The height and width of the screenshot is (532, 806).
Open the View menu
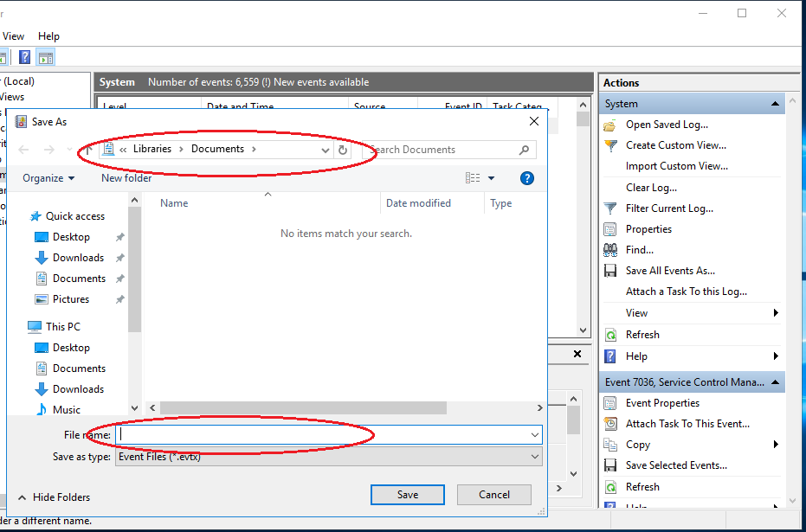point(13,35)
